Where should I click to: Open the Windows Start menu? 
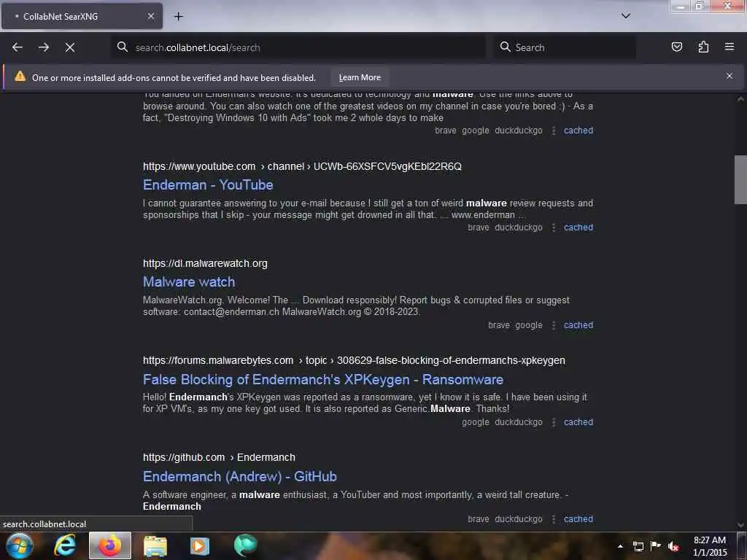coord(20,545)
